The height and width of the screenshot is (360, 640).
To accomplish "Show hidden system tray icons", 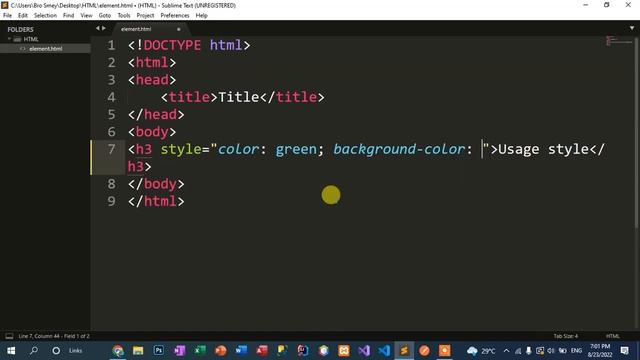I will pyautogui.click(x=507, y=351).
